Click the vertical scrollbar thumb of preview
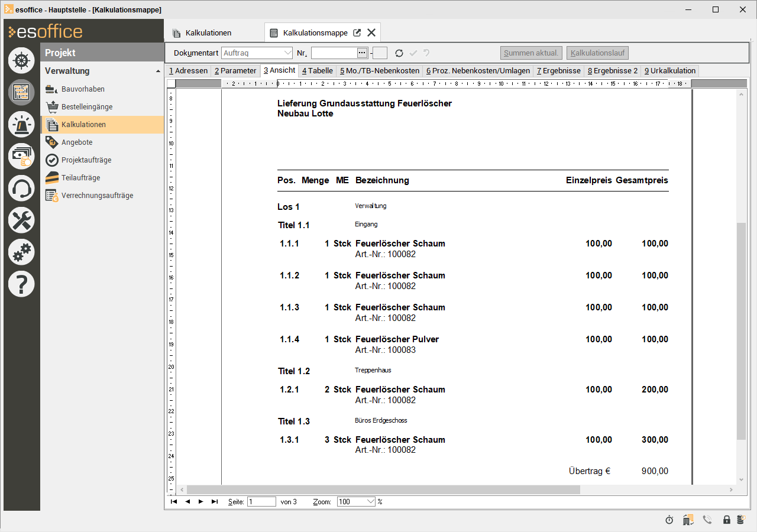 (742, 331)
